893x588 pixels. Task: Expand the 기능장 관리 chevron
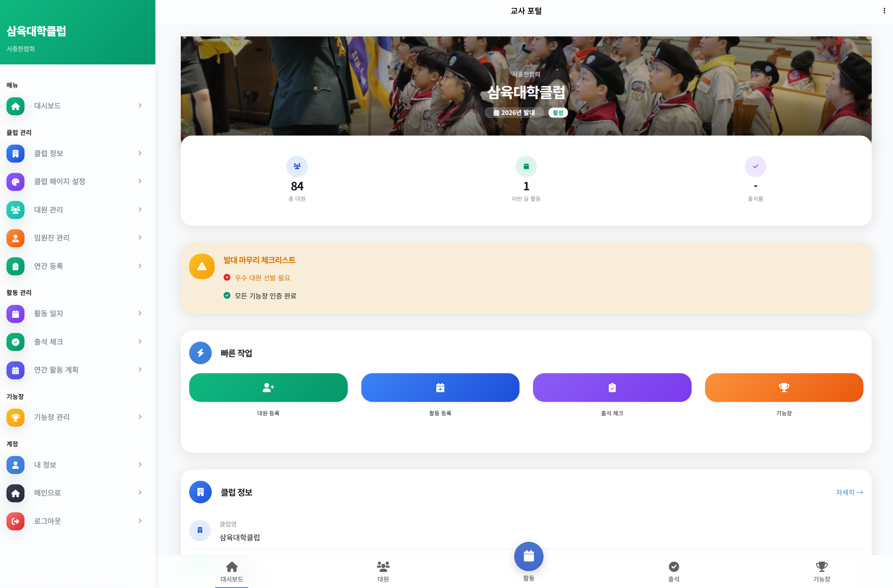(x=140, y=417)
